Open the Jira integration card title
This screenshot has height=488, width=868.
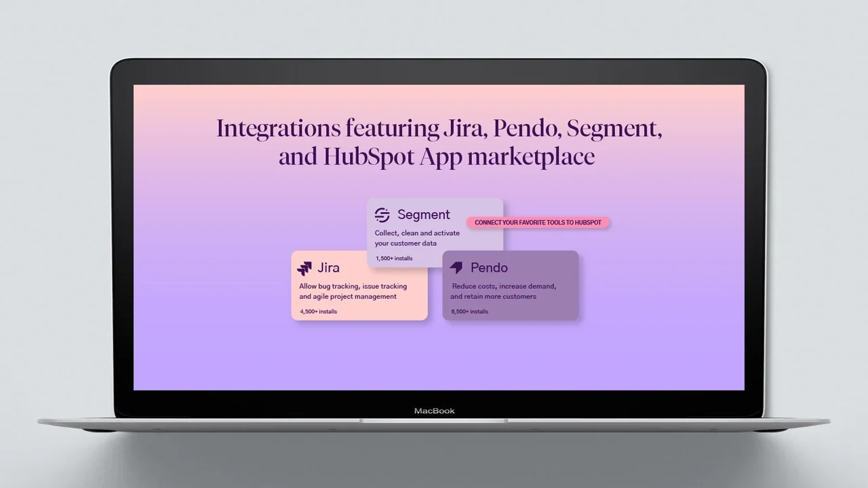(328, 268)
